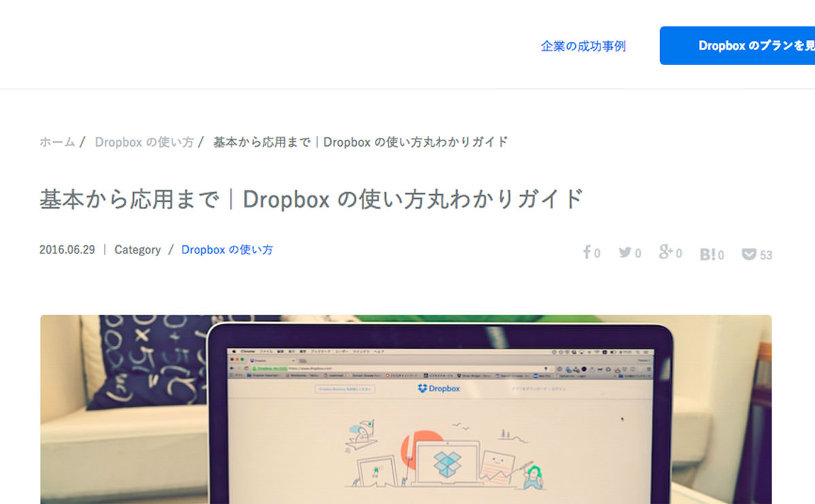Screen dimensions: 815x504
Task: Select the current-page breadcrumb 基本から応用まで
Action: [361, 142]
